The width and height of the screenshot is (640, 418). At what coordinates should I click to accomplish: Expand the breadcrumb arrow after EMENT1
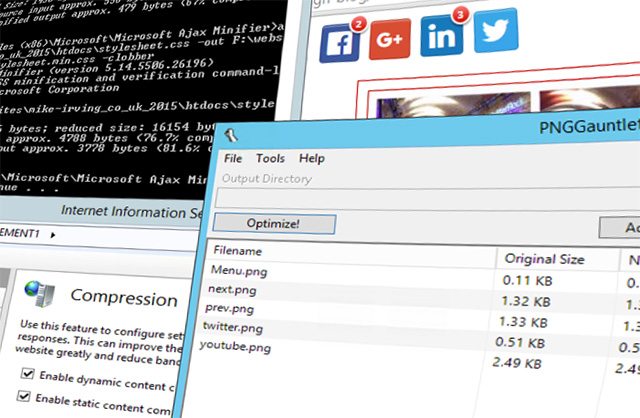coord(53,235)
